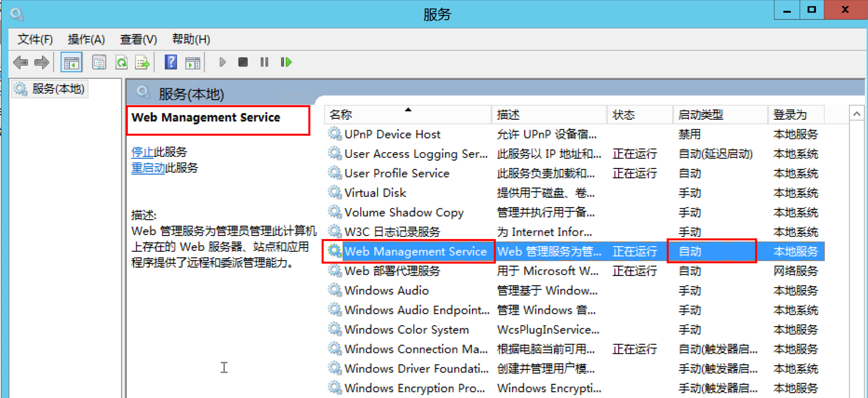Click the Forward arrow toolbar icon

point(42,62)
